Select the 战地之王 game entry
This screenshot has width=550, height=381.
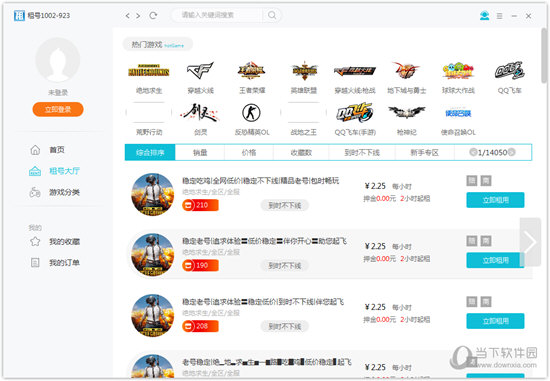click(304, 119)
